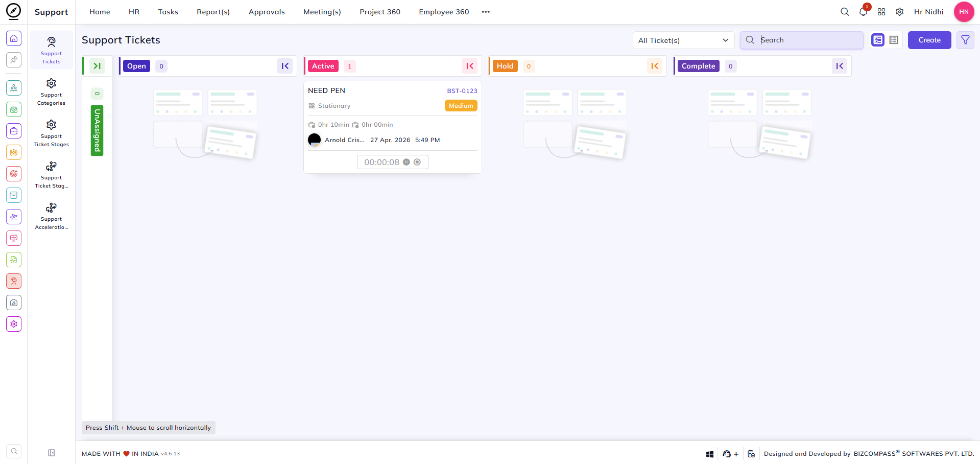The height and width of the screenshot is (464, 980).
Task: Click the Complete stage label
Action: 699,66
